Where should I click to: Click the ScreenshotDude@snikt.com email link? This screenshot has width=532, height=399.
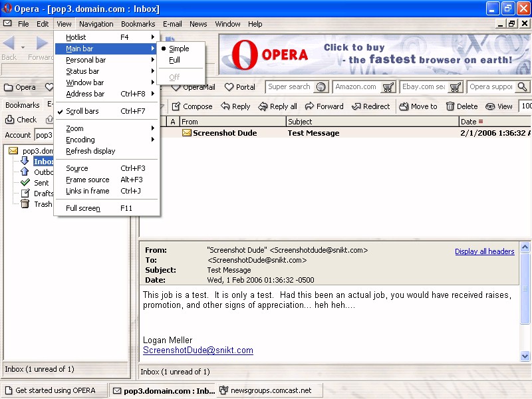point(198,350)
